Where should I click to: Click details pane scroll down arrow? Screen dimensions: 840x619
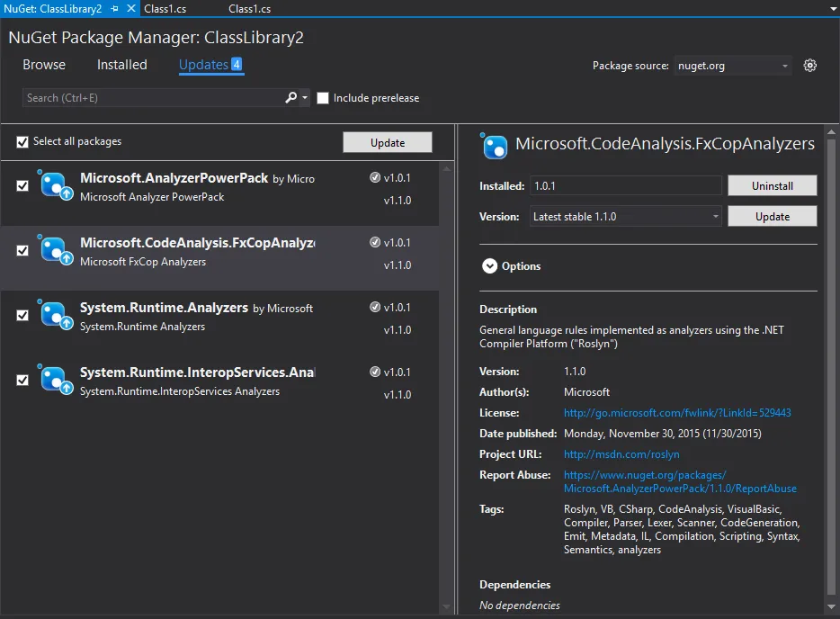(831, 606)
